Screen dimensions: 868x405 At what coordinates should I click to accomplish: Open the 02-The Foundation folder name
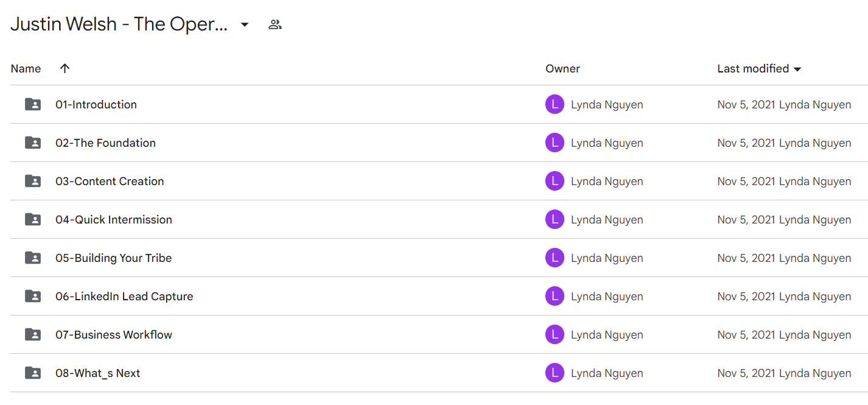click(105, 143)
